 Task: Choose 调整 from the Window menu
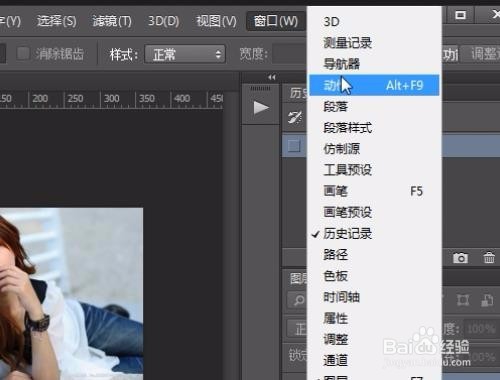[374, 339]
